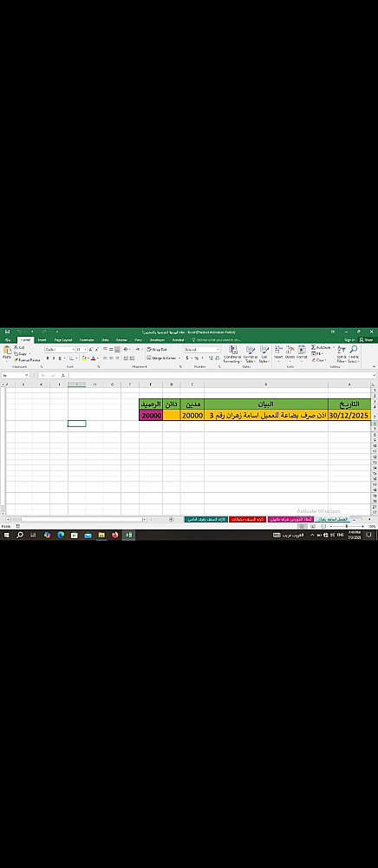
Task: Click the Insert cells icon
Action: click(278, 352)
